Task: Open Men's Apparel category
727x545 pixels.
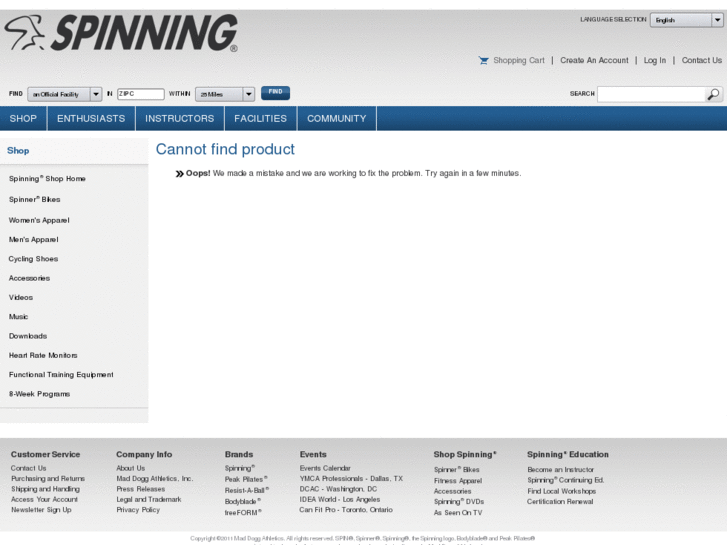Action: point(33,240)
